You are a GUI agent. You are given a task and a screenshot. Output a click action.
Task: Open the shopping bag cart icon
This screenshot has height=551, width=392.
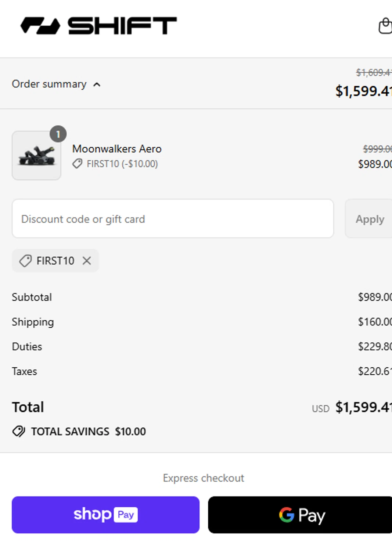(x=385, y=26)
